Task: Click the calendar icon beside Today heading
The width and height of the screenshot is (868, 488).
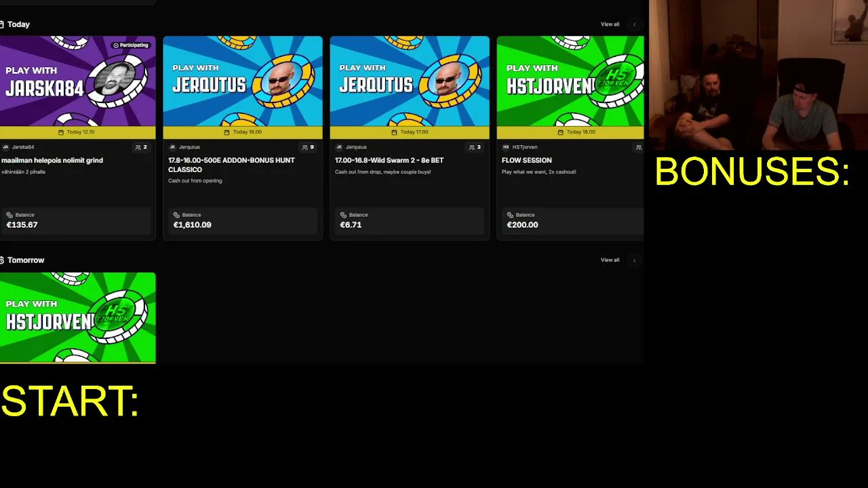Action: pyautogui.click(x=2, y=24)
